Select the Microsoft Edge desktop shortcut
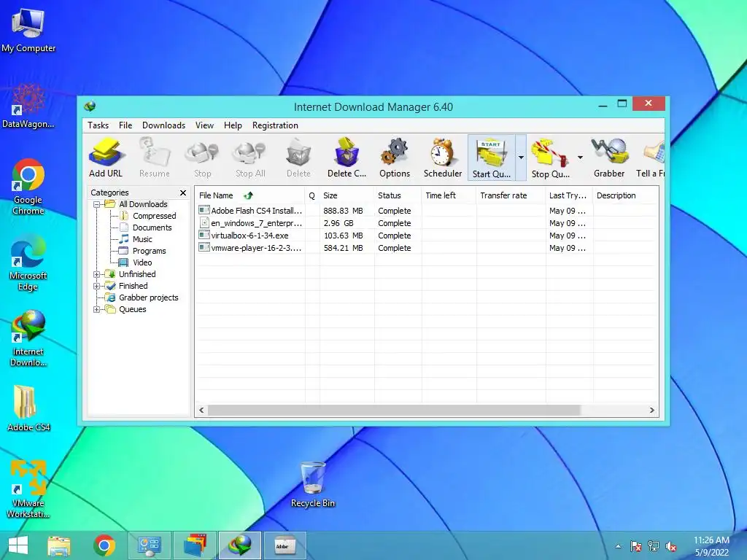 click(x=28, y=262)
